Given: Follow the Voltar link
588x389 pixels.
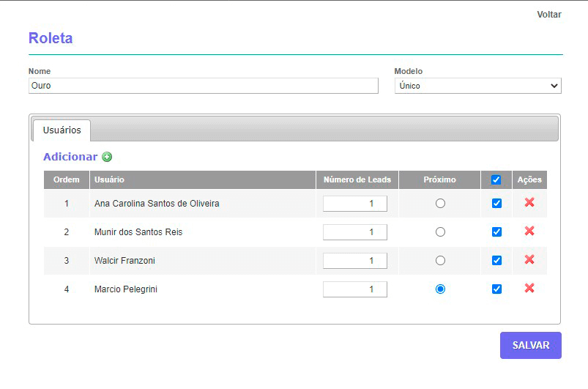Looking at the screenshot, I should pyautogui.click(x=548, y=15).
